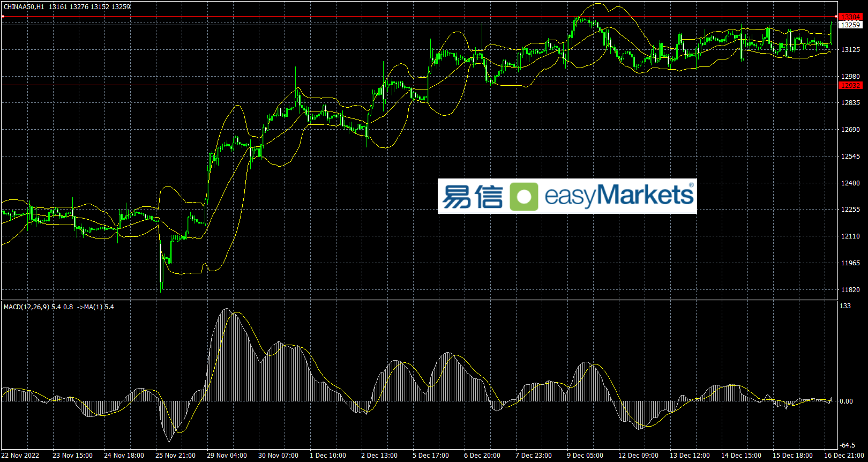Click the MACD scale value 133
Viewport: 868px width, 462px height.
coord(845,306)
